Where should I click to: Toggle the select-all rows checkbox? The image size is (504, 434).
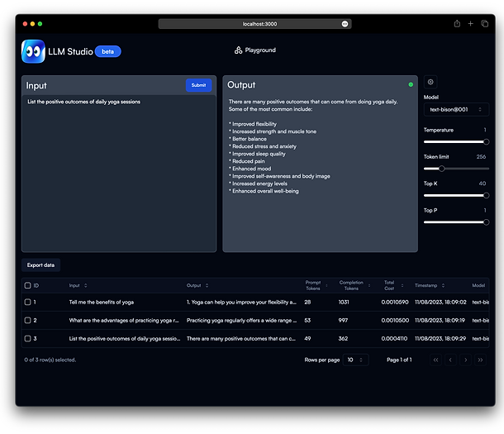pyautogui.click(x=27, y=285)
